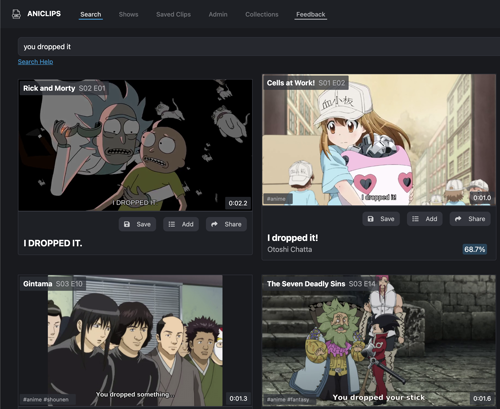Click The Seven Deadly Sins S03 E14 label
Screen dimensions: 500x409
(x=321, y=284)
